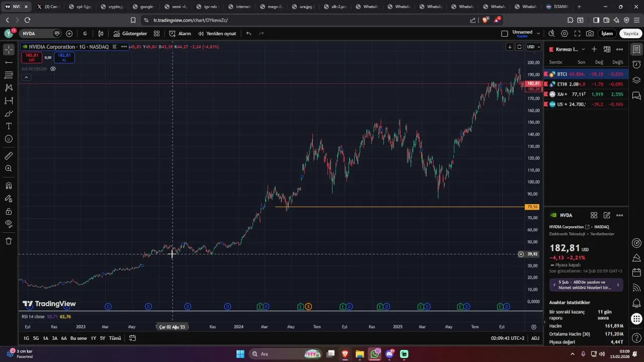
Task: Show the hidden MA 50100200 indicator
Action: 53,69
